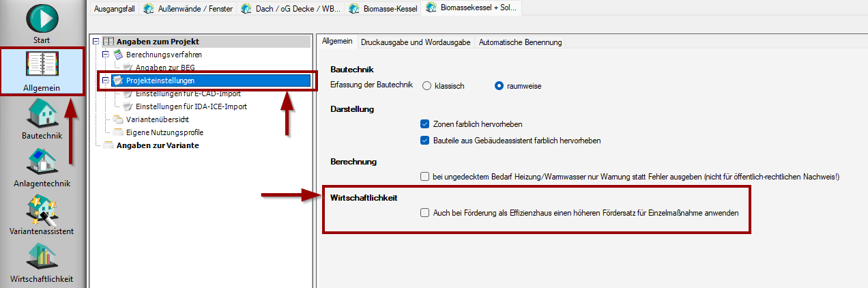
Task: Open the Variantenassistent icon in sidebar
Action: point(42,209)
